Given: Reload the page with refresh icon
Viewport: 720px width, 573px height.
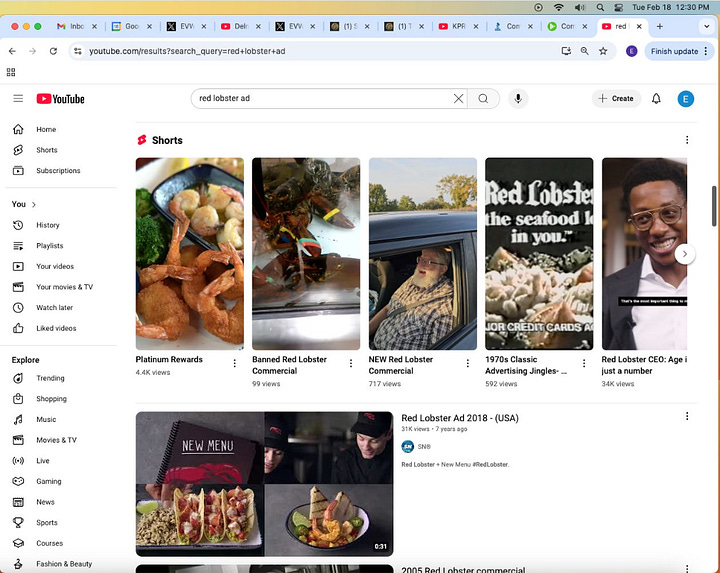Looking at the screenshot, I should (x=53, y=51).
